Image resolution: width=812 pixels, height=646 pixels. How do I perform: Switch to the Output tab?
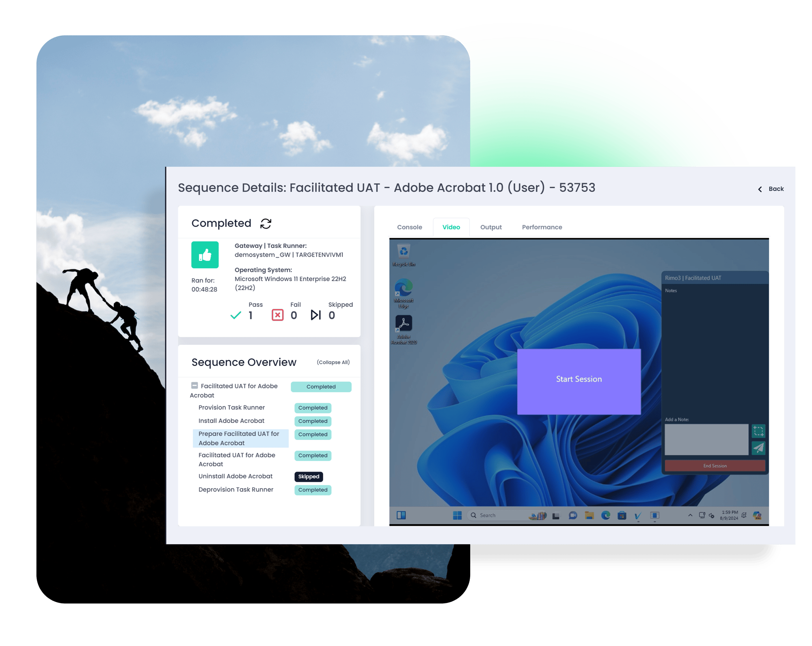(491, 226)
